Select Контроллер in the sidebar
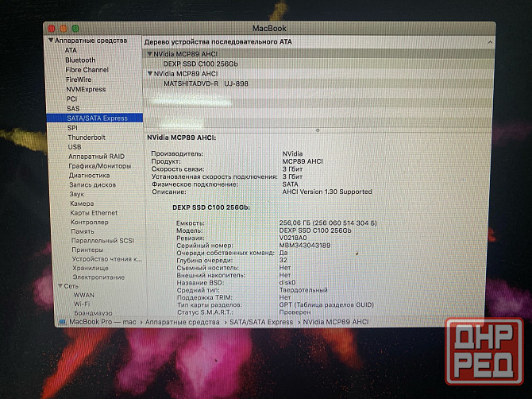 90,222
